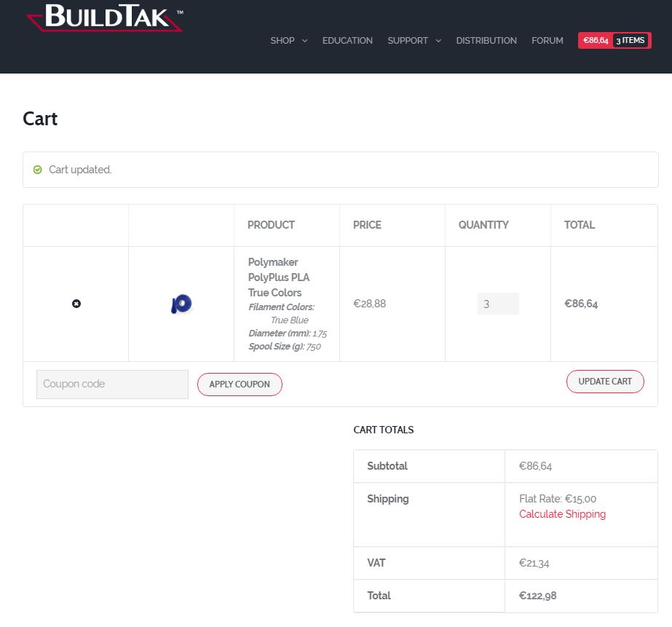
Task: Visit the Forum page
Action: pos(548,41)
